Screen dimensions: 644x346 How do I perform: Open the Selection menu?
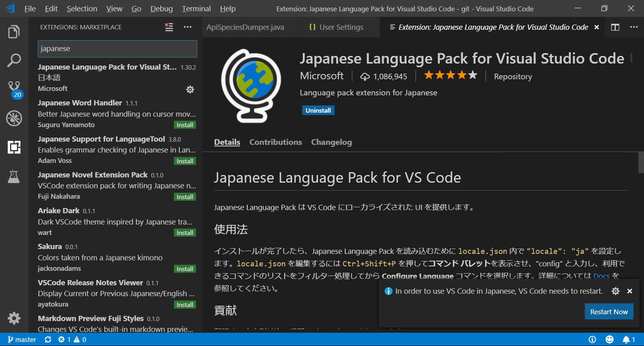click(82, 8)
